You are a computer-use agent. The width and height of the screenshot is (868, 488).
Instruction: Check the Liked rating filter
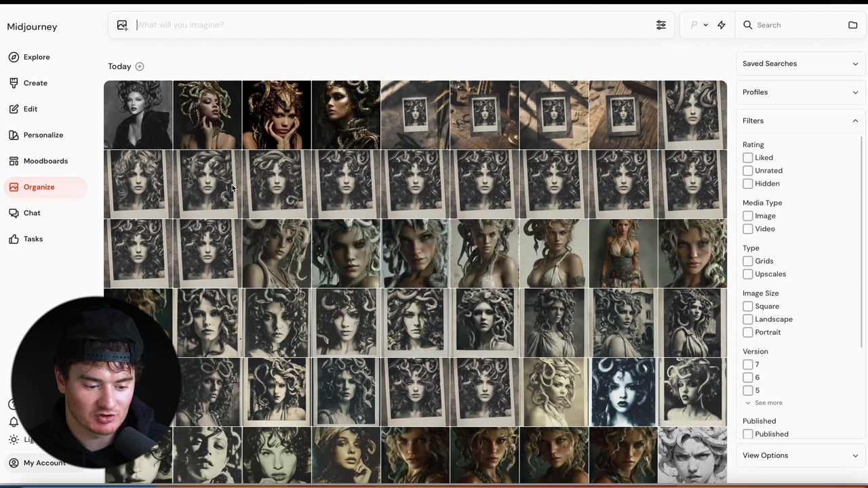747,157
